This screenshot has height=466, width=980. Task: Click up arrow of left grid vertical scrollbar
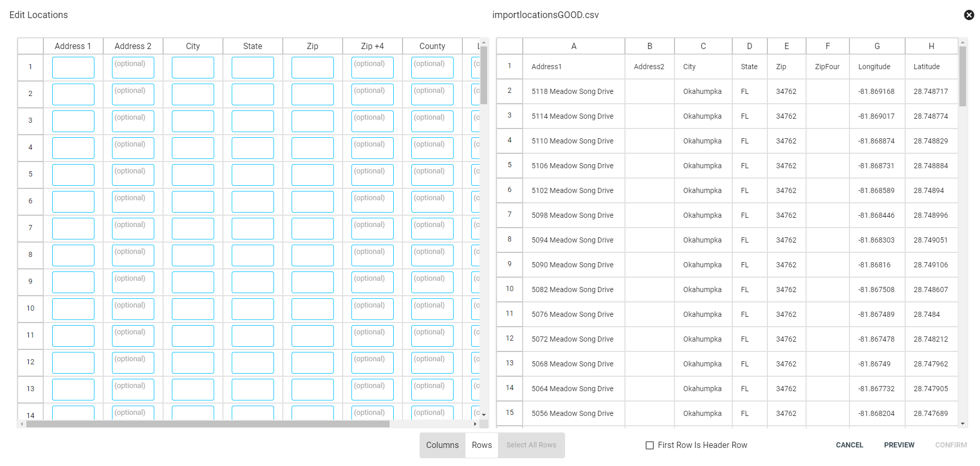pyautogui.click(x=484, y=42)
